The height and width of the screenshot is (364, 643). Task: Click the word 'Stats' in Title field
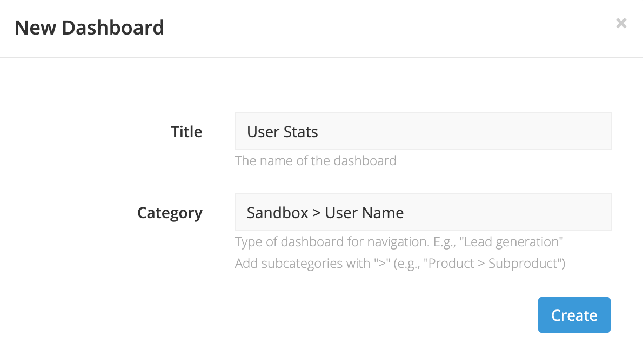click(300, 132)
